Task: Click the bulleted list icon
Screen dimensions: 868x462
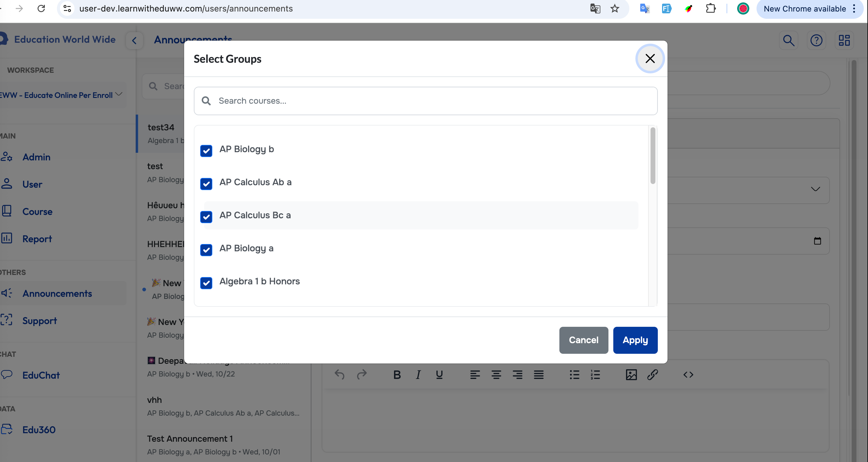Action: point(574,375)
